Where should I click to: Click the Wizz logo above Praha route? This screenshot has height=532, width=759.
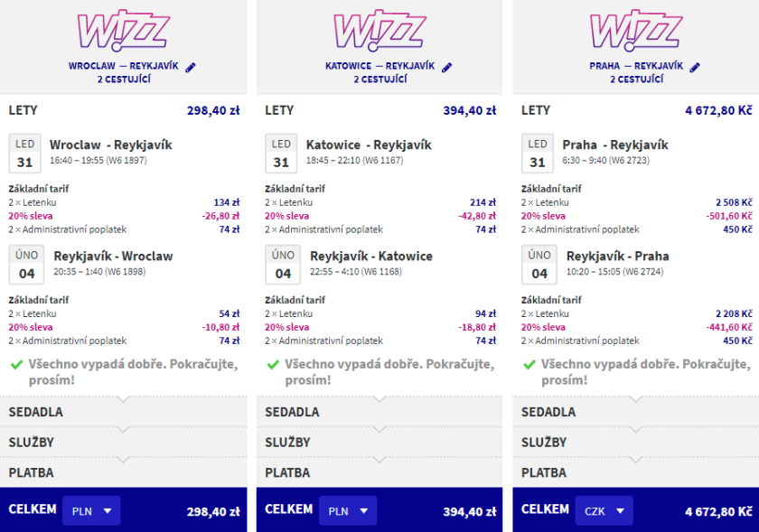point(635,32)
